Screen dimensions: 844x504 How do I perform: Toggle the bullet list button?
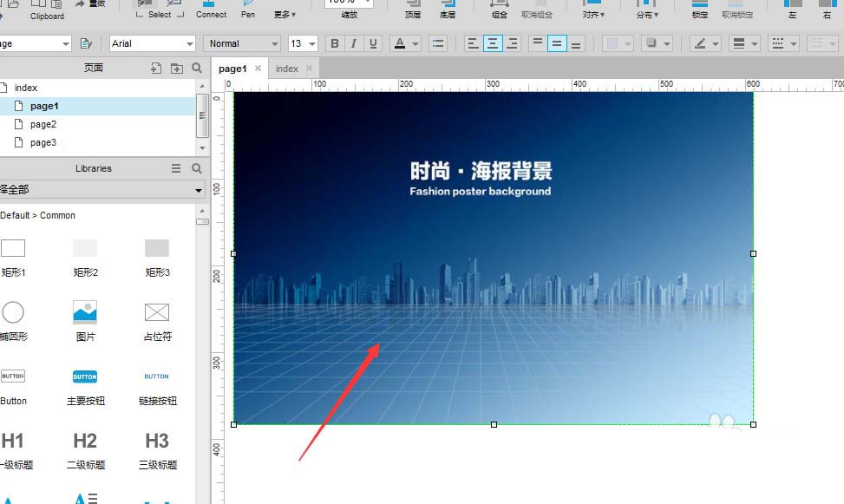pos(438,43)
